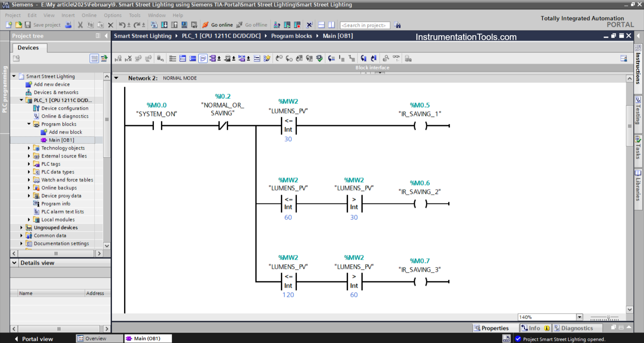Screen dimensions: 644x343
Task: Click the Stop CPU icon
Action: [297, 25]
